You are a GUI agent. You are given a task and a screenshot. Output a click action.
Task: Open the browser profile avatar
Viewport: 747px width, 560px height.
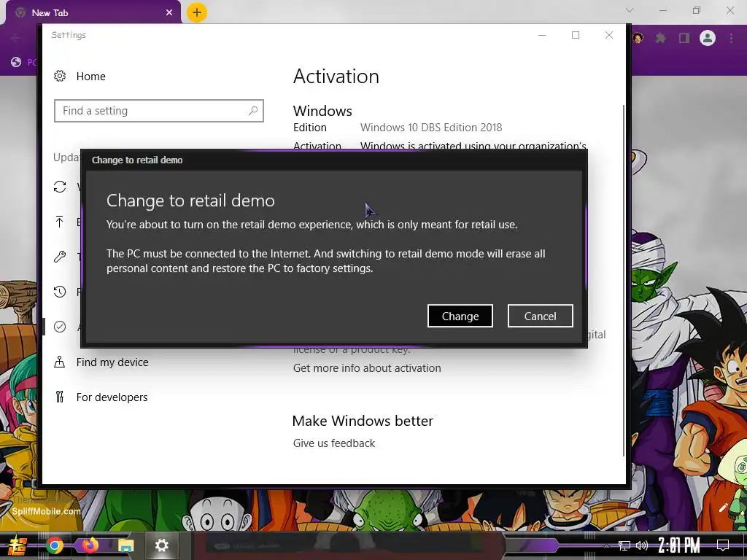point(708,38)
